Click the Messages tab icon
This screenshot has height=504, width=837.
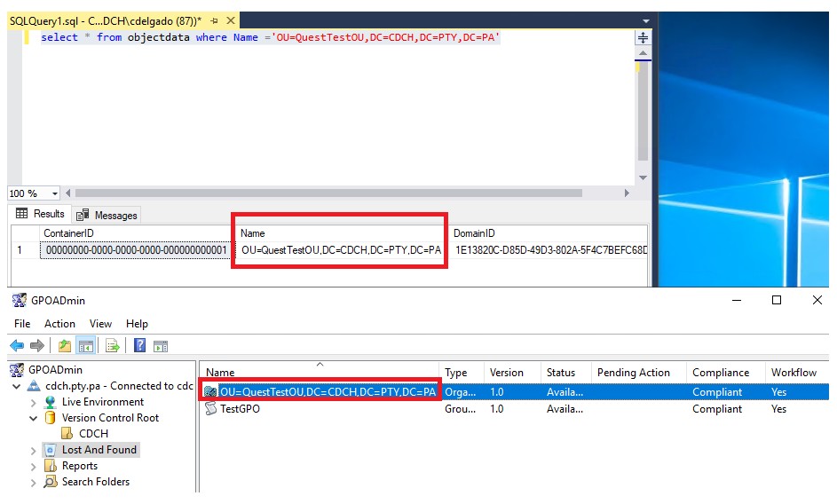click(83, 215)
